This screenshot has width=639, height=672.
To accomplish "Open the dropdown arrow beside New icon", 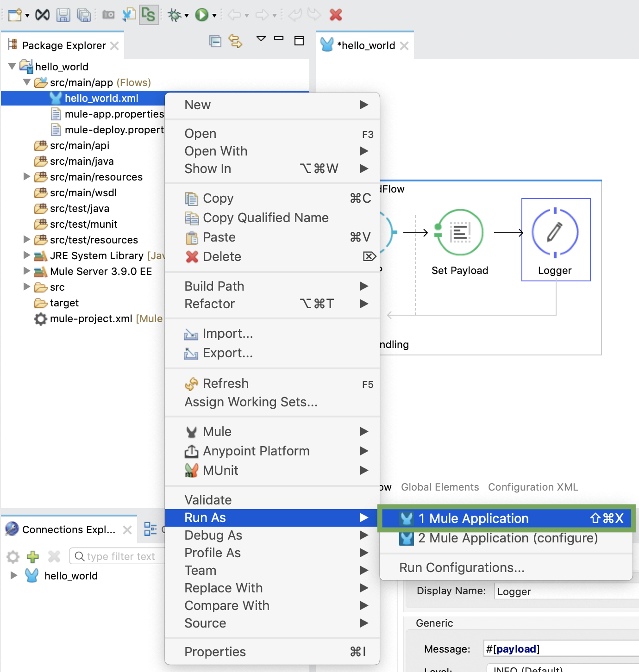I will click(x=27, y=16).
